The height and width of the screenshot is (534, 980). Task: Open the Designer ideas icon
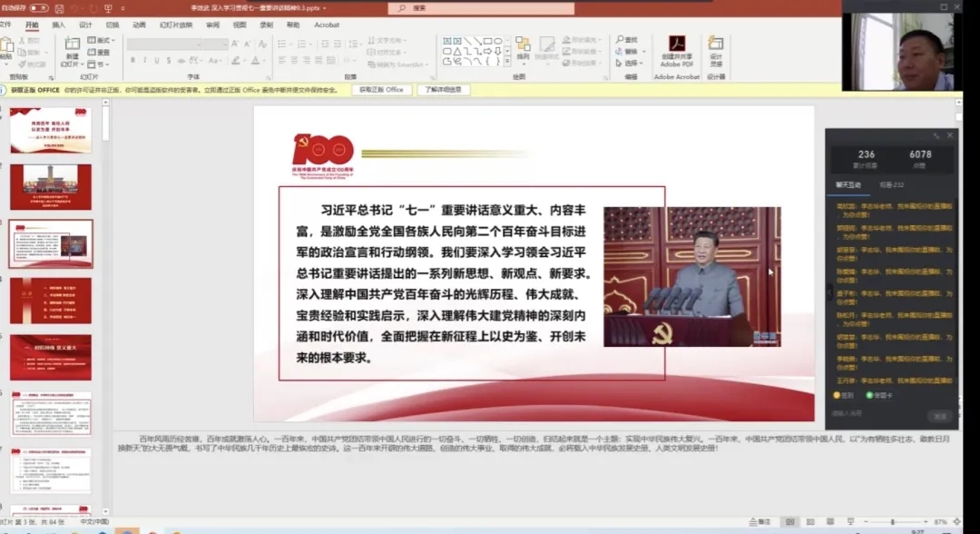[716, 50]
